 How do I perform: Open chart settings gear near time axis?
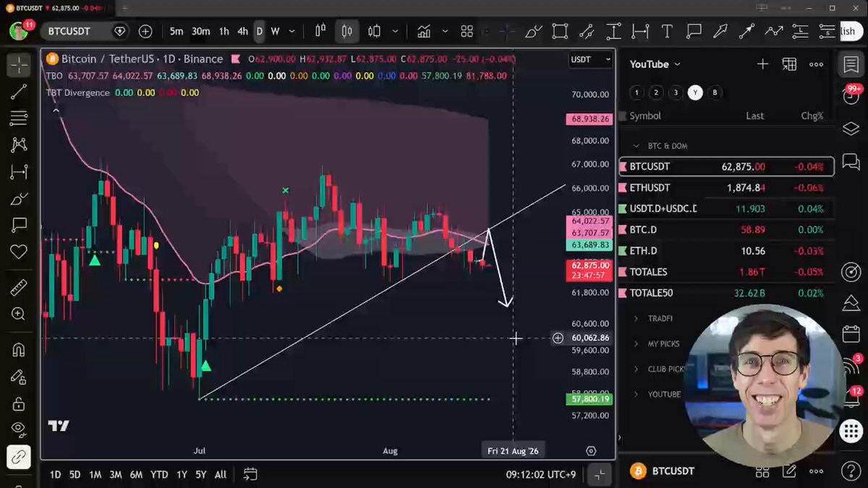[x=591, y=450]
